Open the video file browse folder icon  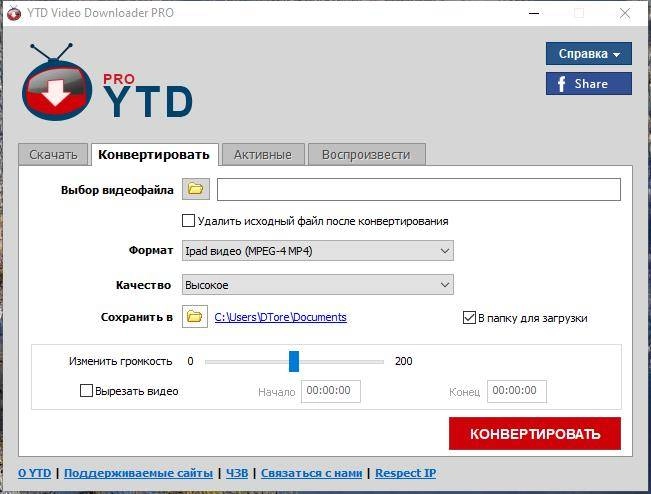click(196, 189)
